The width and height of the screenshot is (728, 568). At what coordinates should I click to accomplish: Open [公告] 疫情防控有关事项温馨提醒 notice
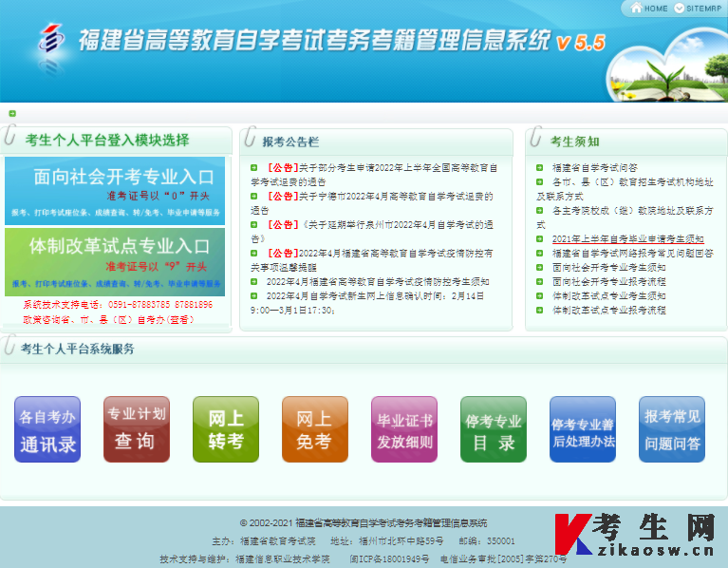pyautogui.click(x=371, y=259)
